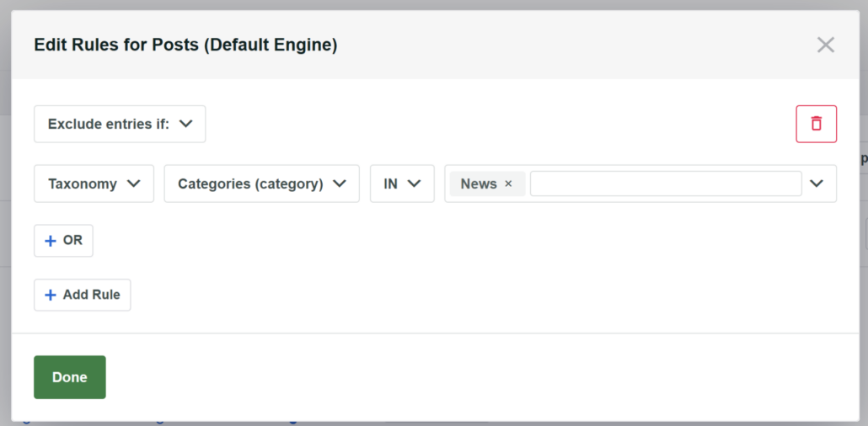Screen dimensions: 868x426
Task: Click the chevron arrow next to IN
Action: pos(414,184)
